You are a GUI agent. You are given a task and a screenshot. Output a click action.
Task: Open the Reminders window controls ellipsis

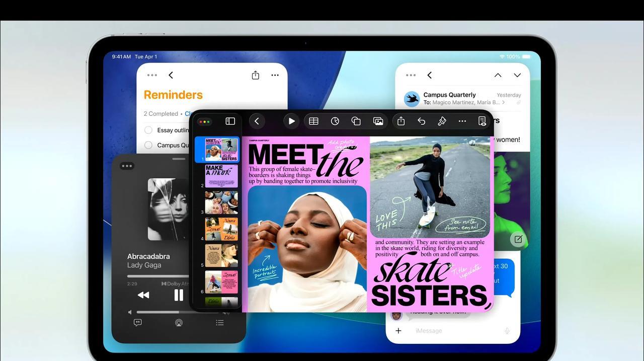coord(152,75)
